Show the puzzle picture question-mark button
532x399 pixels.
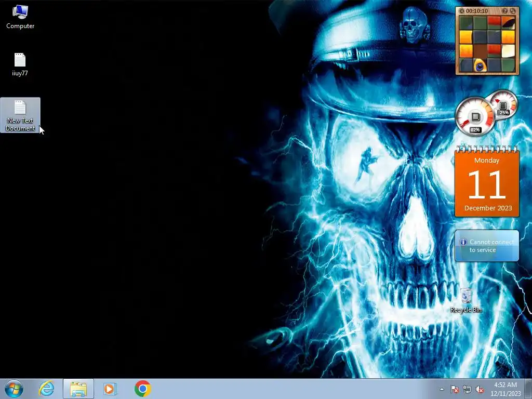click(x=504, y=11)
